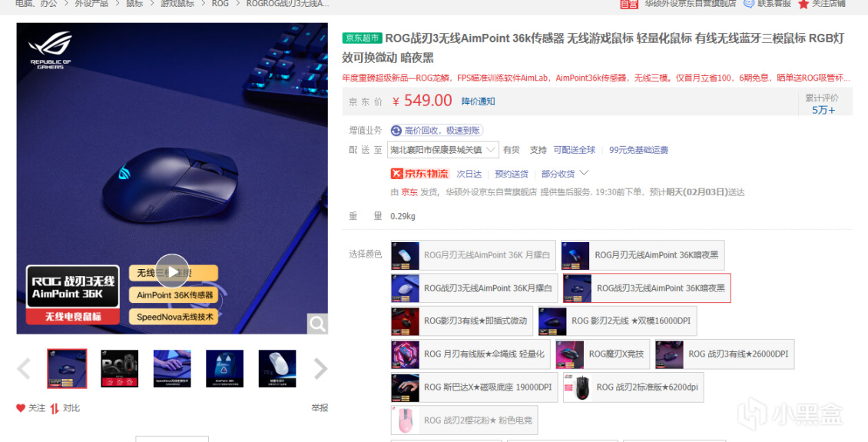Choose ROG 影刃2无线 ★双模16000DPI option

pyautogui.click(x=618, y=321)
